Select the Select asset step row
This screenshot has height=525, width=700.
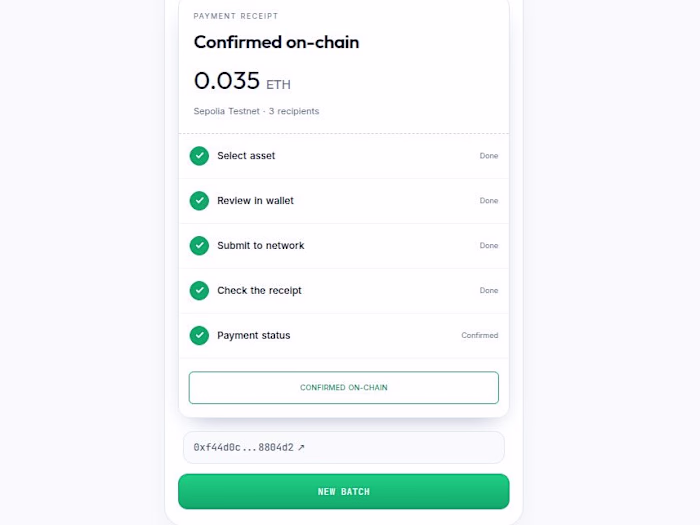344,156
